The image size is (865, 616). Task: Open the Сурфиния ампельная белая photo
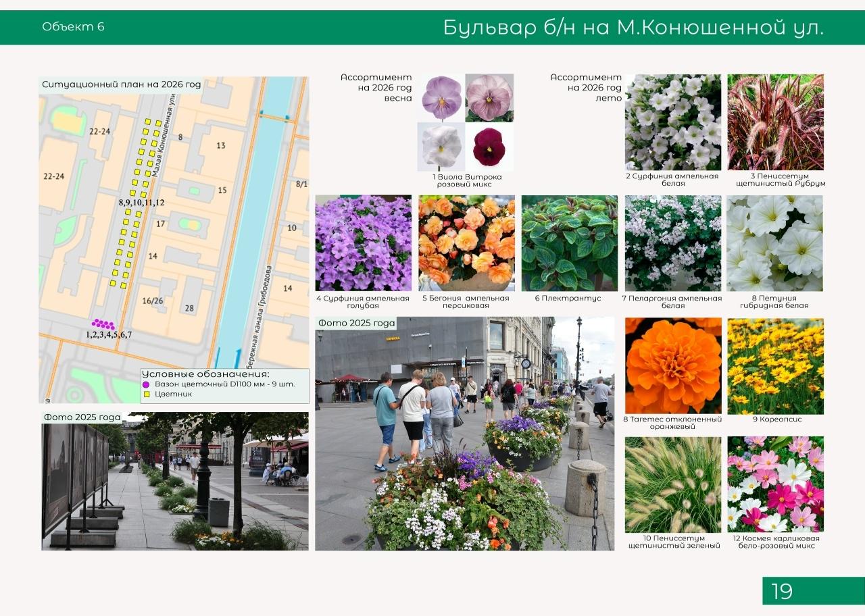[x=673, y=122]
